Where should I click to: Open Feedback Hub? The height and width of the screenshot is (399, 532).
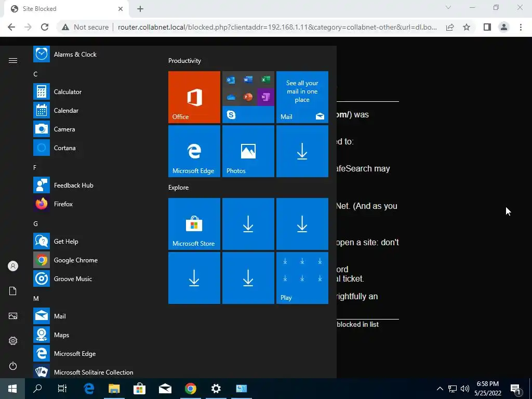coord(91,185)
